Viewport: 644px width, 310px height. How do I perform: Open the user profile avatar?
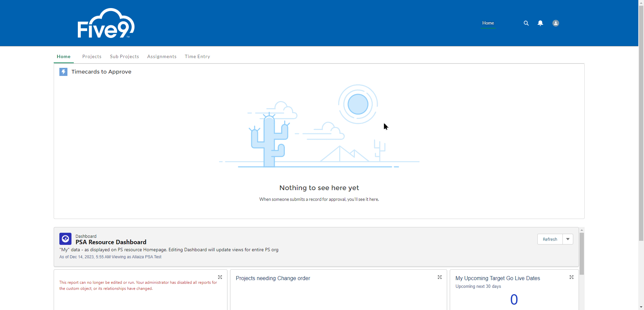point(556,23)
